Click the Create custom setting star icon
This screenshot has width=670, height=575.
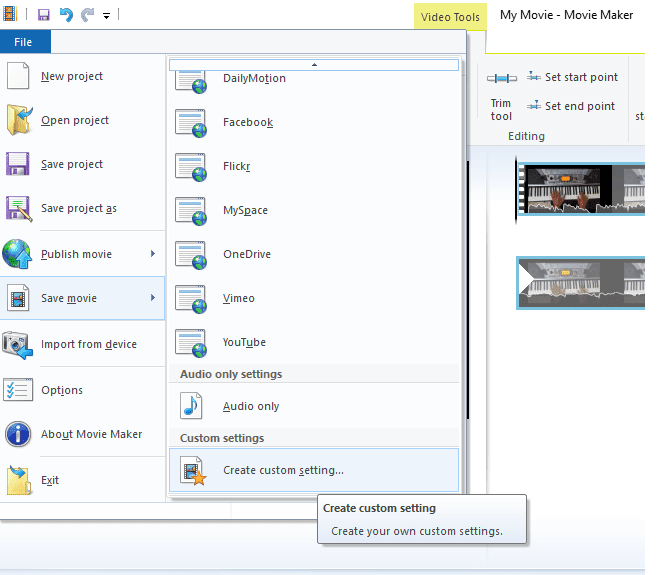point(193,471)
